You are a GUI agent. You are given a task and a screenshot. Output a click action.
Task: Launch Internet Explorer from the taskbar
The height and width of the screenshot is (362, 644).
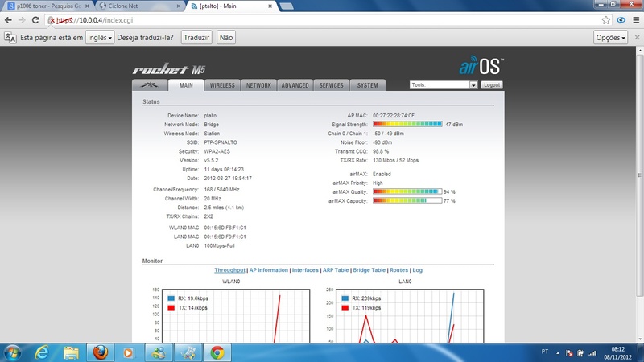tap(42, 352)
